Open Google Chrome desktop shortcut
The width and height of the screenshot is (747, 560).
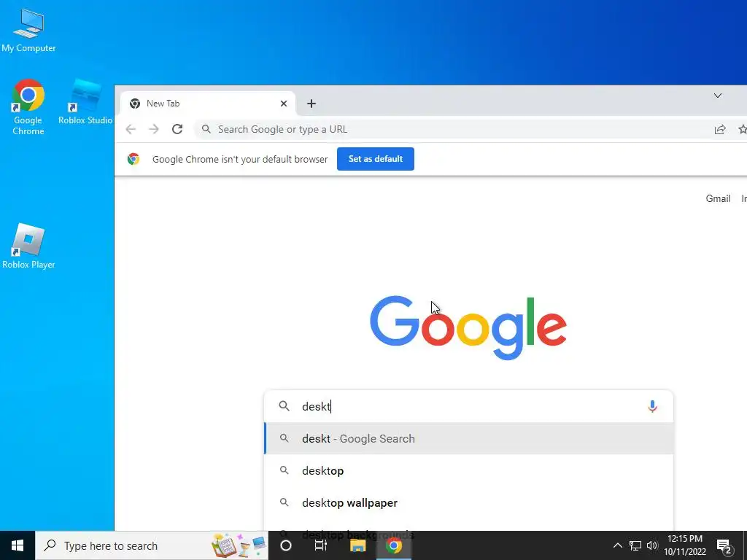point(28,107)
